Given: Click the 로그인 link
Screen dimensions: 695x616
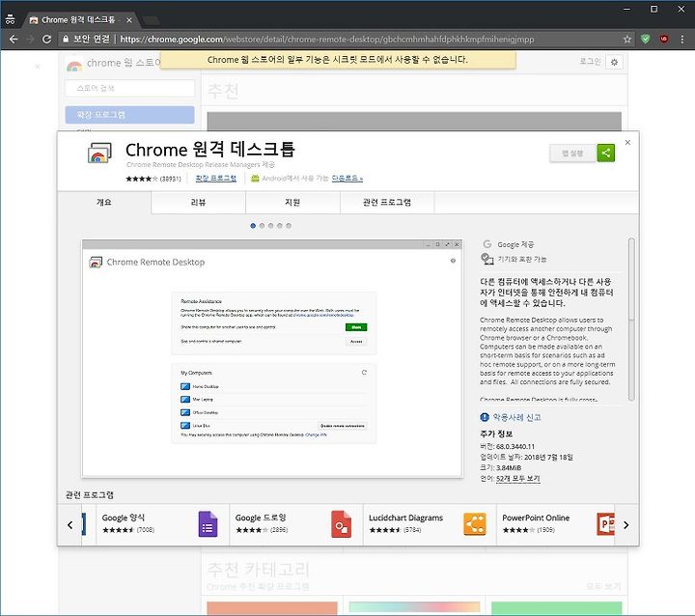Looking at the screenshot, I should (x=590, y=62).
